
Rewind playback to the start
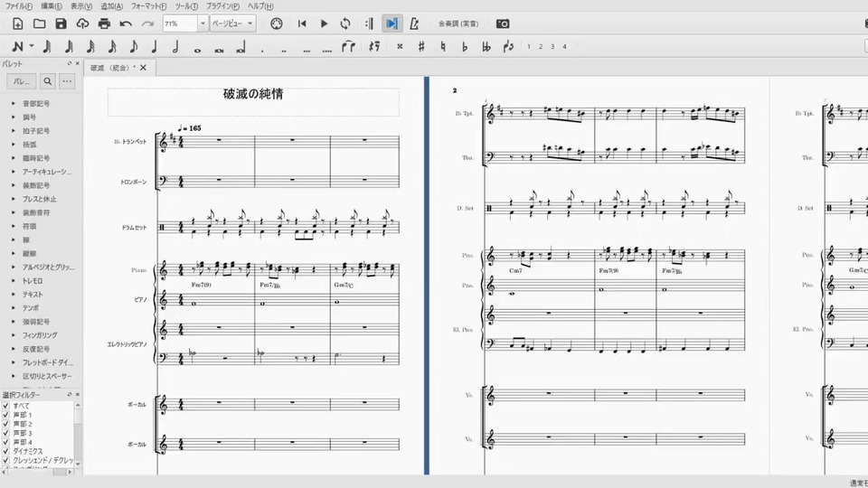(302, 23)
